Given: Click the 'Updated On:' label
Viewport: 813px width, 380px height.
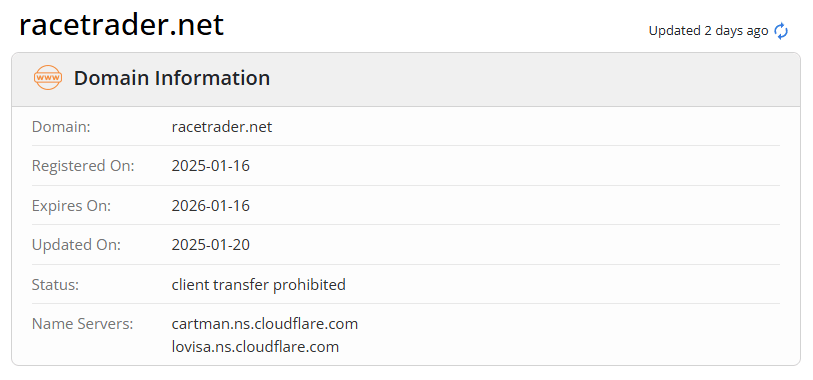Looking at the screenshot, I should (x=76, y=245).
